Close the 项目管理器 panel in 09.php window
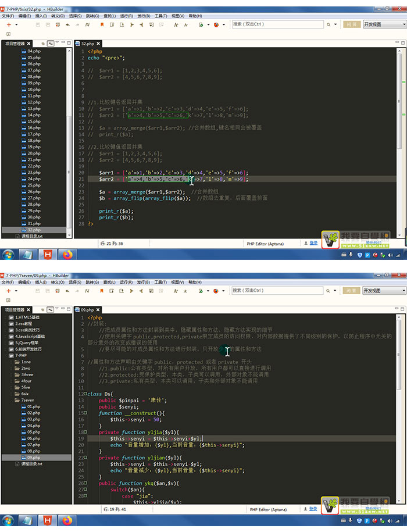407x532 pixels. [x=28, y=310]
